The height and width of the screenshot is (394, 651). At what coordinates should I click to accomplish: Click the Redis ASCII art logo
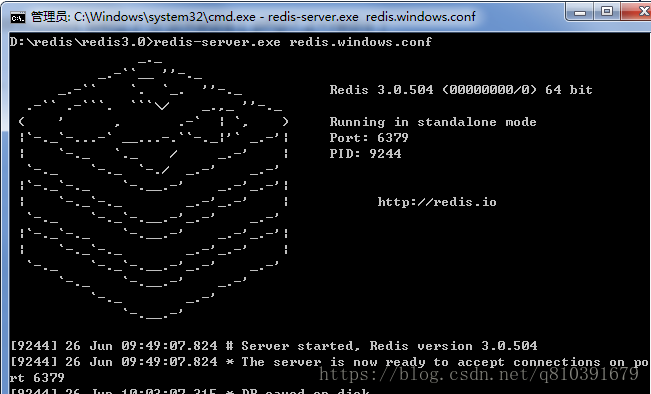point(154,189)
